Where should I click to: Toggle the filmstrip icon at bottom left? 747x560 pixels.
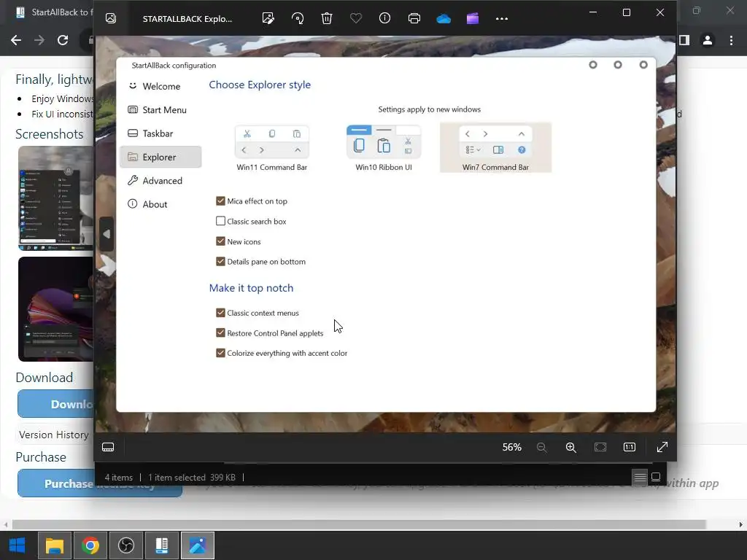(x=108, y=447)
